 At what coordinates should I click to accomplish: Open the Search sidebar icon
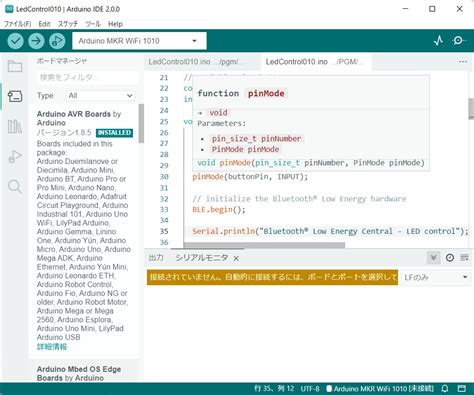pyautogui.click(x=15, y=187)
